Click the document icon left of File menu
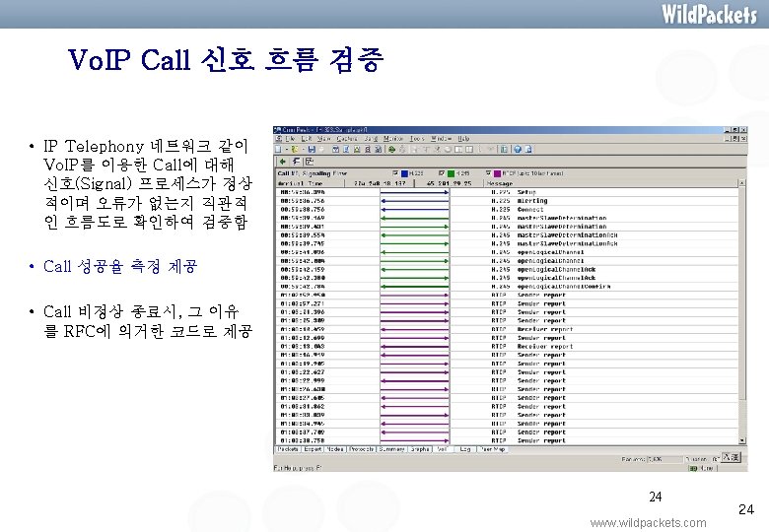Screen dimensions: 769x532 tap(279, 139)
